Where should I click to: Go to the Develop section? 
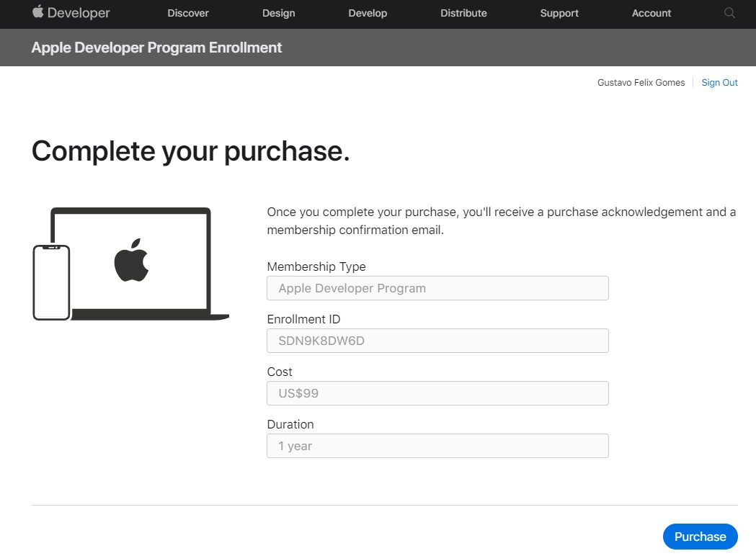pyautogui.click(x=368, y=13)
